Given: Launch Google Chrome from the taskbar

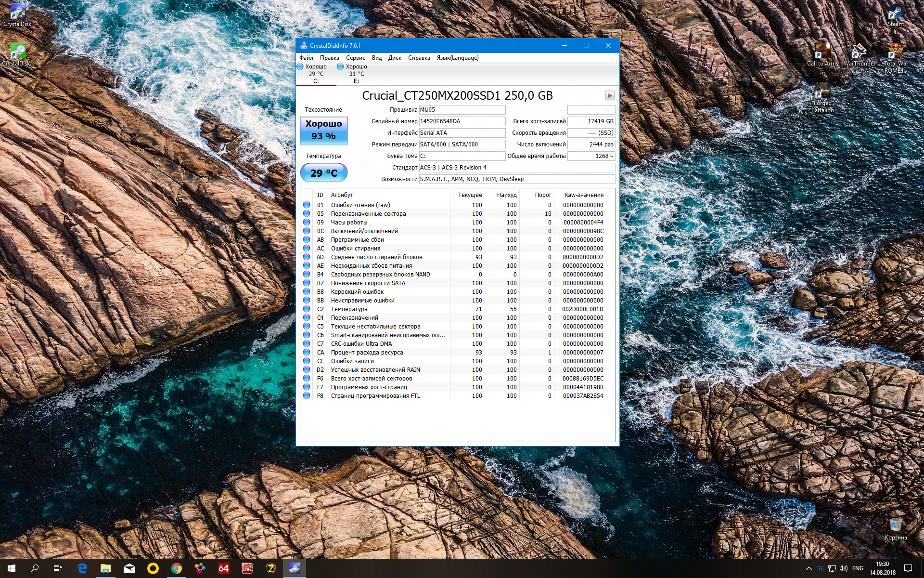Looking at the screenshot, I should coord(177,568).
